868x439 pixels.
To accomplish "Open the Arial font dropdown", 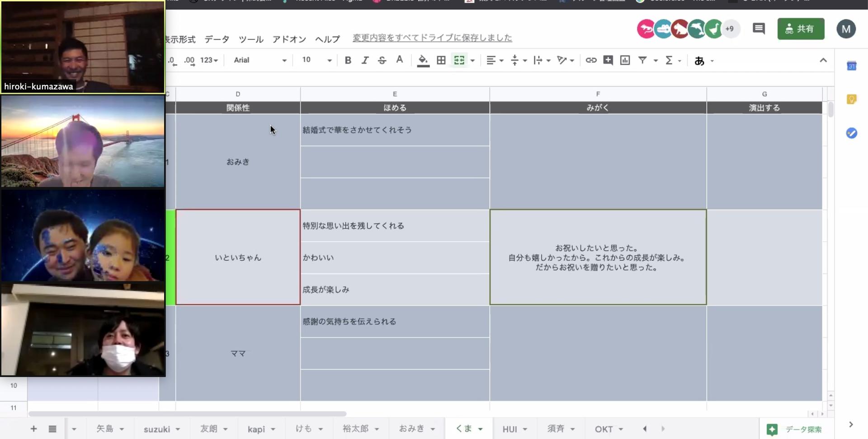I will (x=260, y=60).
